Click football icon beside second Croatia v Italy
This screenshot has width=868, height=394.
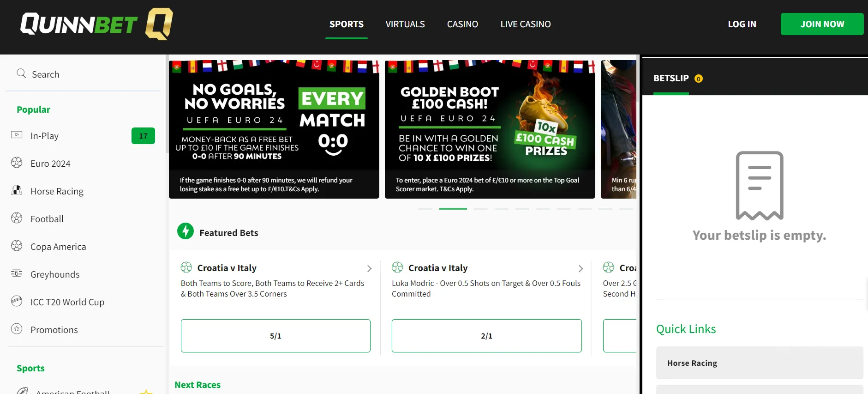point(397,267)
